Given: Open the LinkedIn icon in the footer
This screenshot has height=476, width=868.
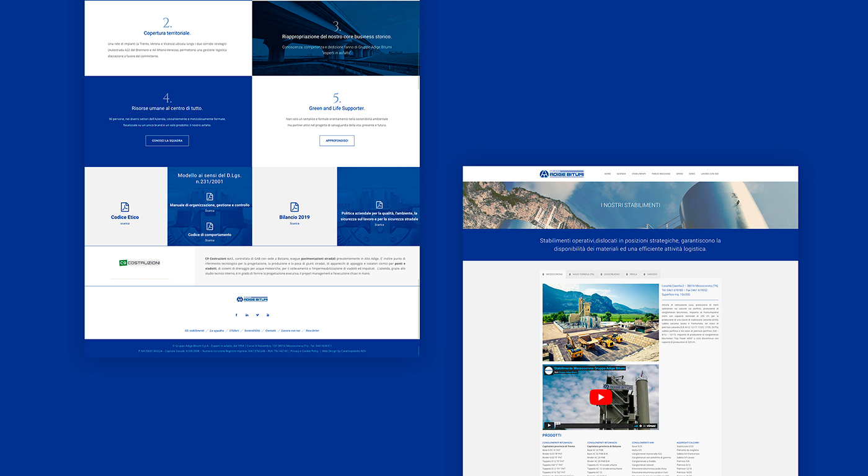Looking at the screenshot, I should 247,315.
